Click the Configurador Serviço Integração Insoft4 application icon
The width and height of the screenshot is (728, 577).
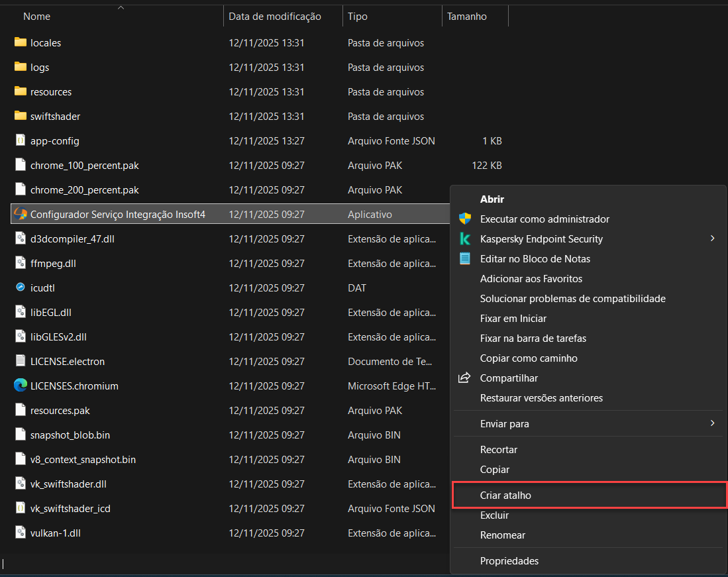coord(21,215)
